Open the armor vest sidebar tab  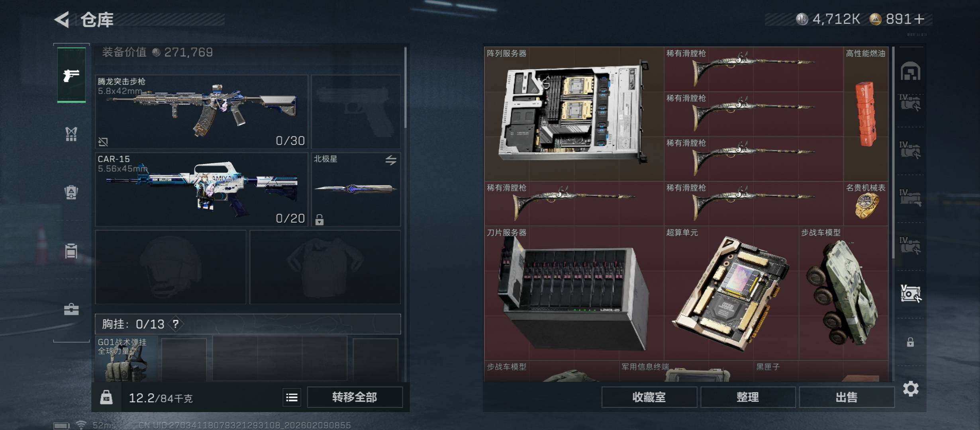click(71, 134)
